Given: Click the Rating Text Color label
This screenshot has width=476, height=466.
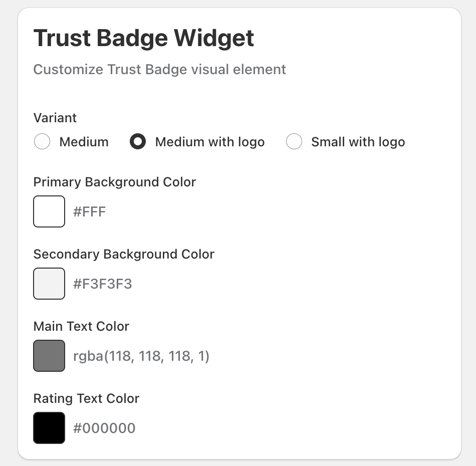Looking at the screenshot, I should click(86, 398).
